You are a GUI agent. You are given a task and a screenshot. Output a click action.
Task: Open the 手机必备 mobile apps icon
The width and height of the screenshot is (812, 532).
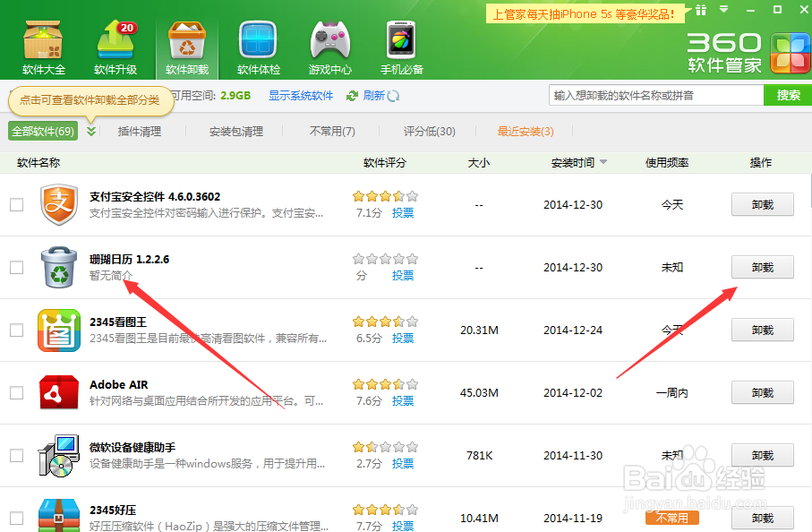[x=400, y=36]
